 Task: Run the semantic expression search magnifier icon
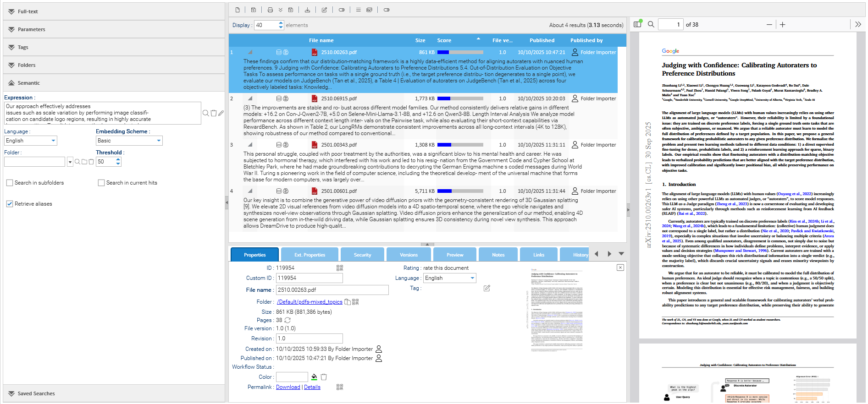point(206,113)
